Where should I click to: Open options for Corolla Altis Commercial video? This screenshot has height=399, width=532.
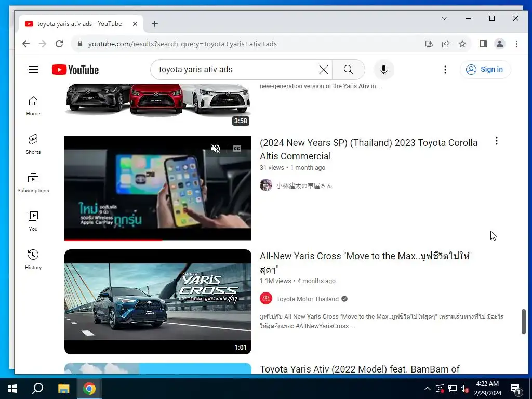[x=496, y=141]
